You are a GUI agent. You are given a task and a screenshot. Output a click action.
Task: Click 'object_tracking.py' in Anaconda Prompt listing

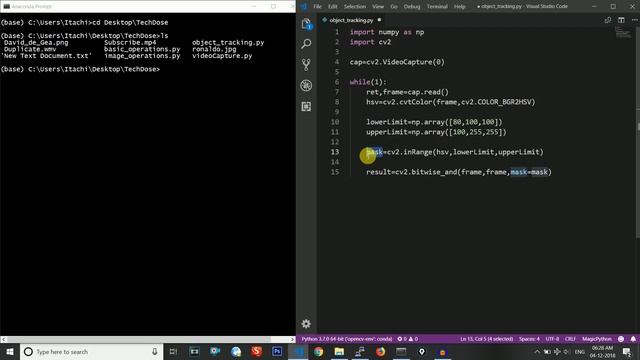click(x=228, y=42)
